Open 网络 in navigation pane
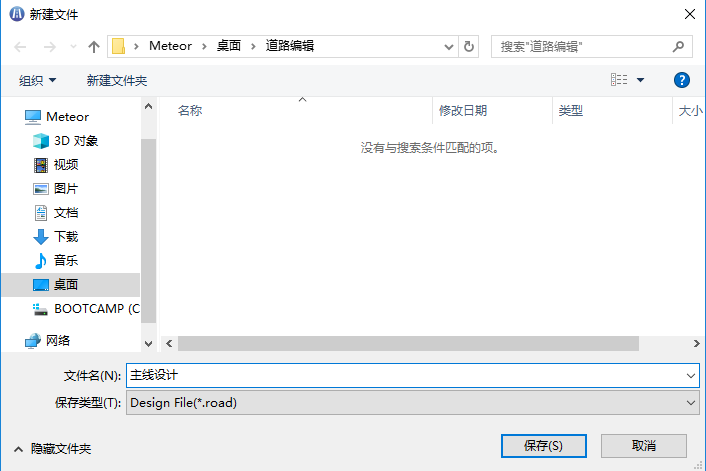Image resolution: width=706 pixels, height=471 pixels. 48,340
